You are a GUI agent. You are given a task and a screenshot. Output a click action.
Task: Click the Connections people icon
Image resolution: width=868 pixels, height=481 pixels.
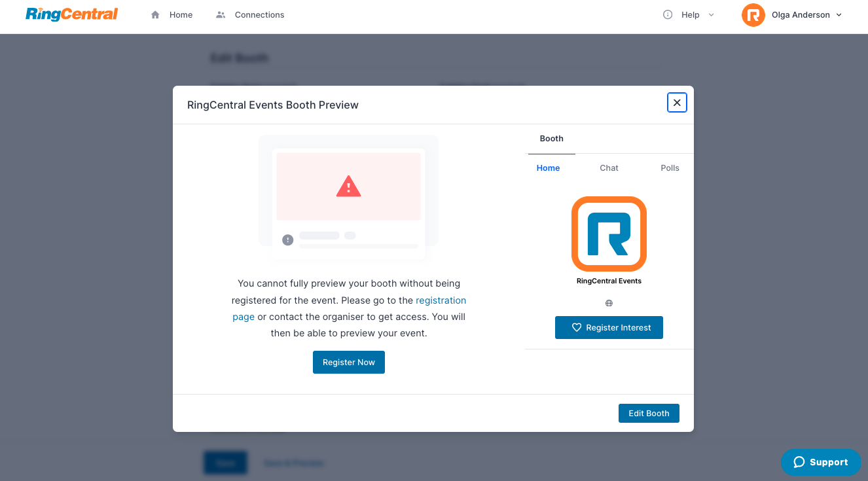pyautogui.click(x=221, y=15)
